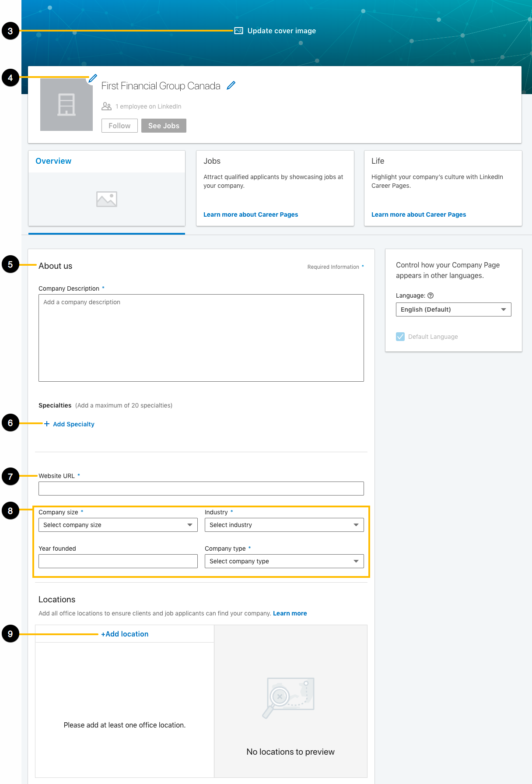Toggle the Default Language checkbox
Screen dimensions: 532x784
coord(400,337)
